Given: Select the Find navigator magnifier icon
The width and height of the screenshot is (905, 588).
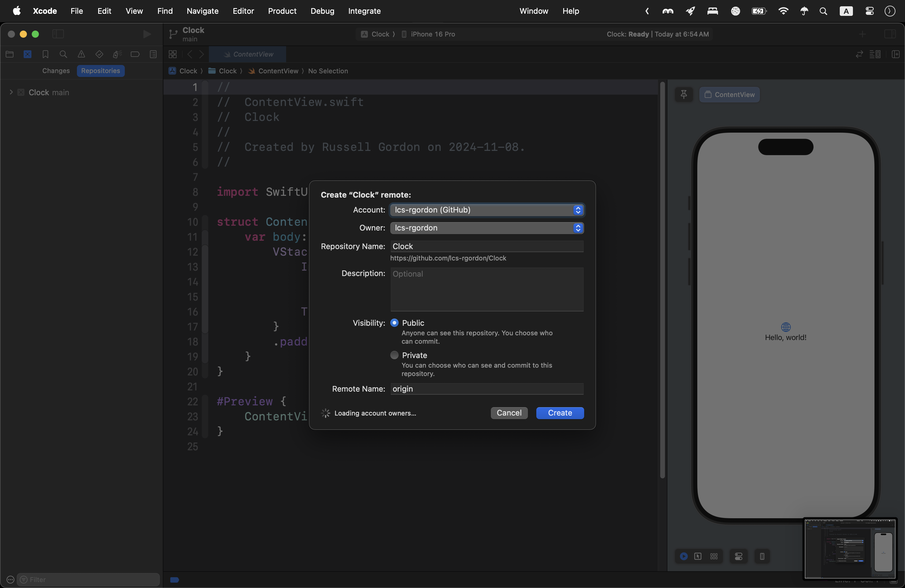Looking at the screenshot, I should pos(63,54).
